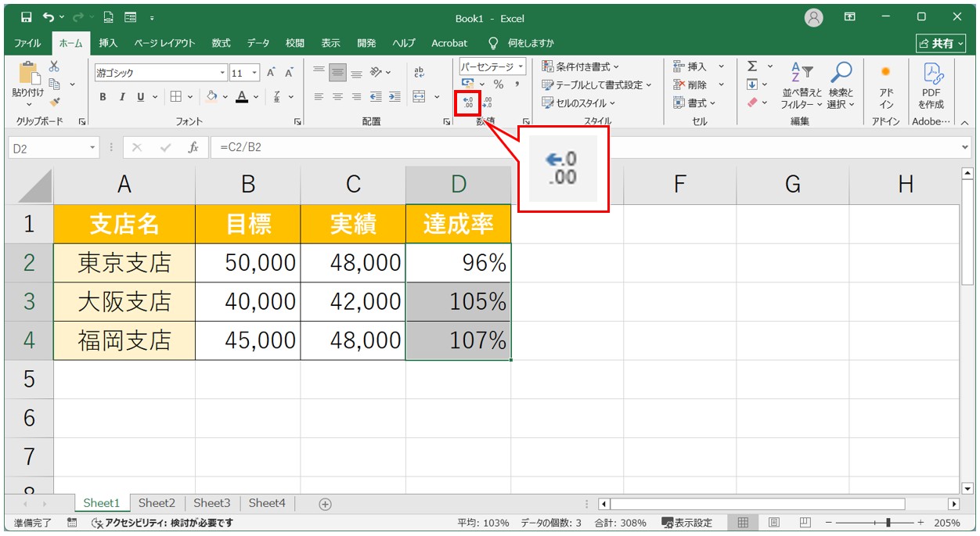This screenshot has width=980, height=536.
Task: Delete cells with the 削除 button
Action: 690,85
